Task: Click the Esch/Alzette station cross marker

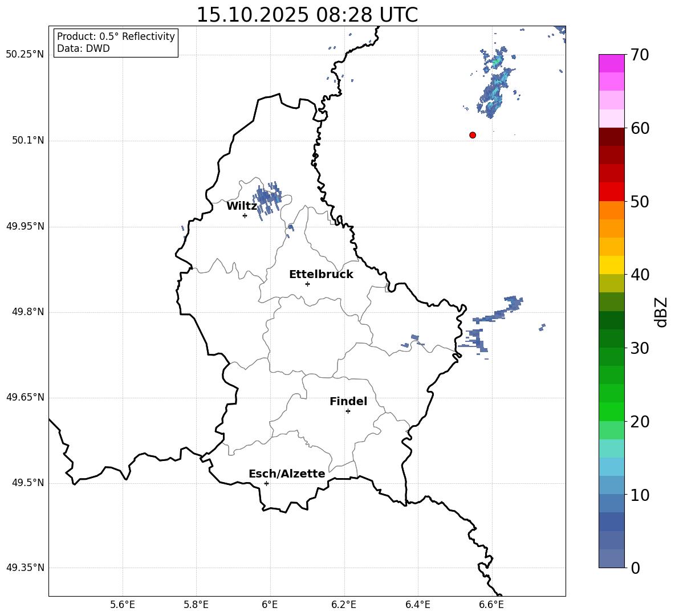Action: click(266, 483)
